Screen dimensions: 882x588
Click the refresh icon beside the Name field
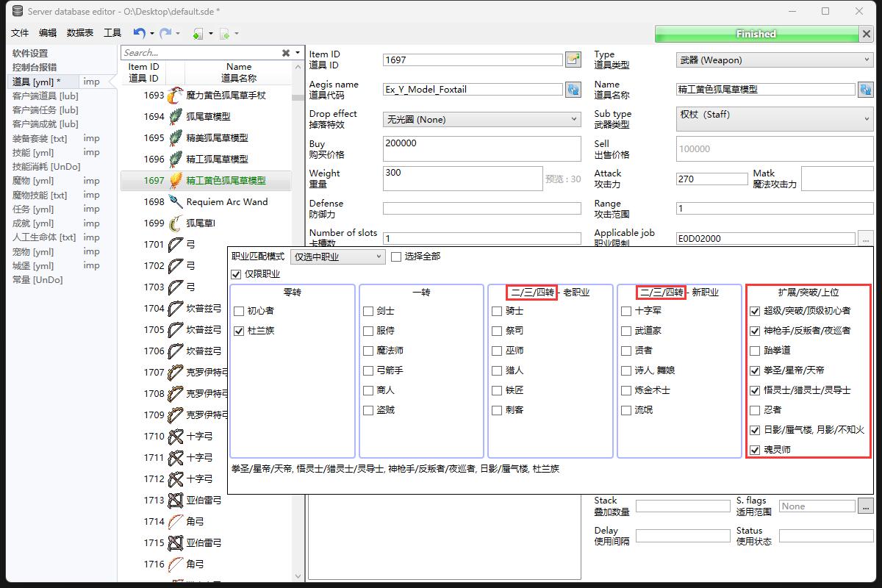tap(865, 90)
